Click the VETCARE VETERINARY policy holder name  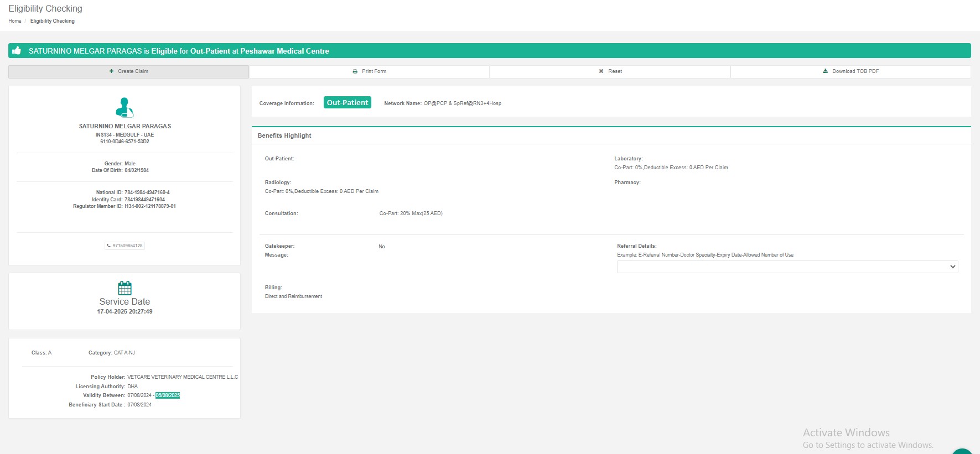pos(183,377)
